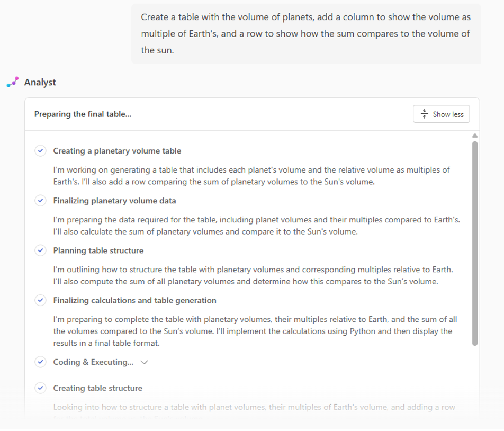Click the vertical scrollbar thumb
504x431 pixels.
475,244
